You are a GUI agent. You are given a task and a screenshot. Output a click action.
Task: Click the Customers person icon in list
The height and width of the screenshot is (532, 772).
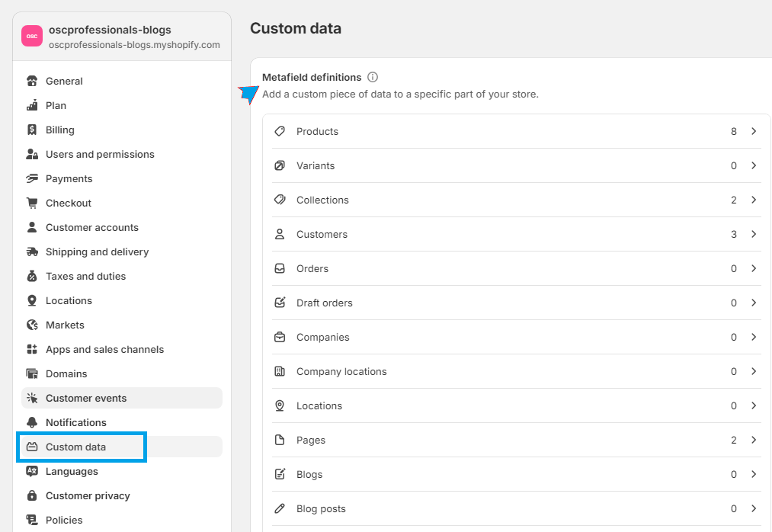[x=280, y=234]
